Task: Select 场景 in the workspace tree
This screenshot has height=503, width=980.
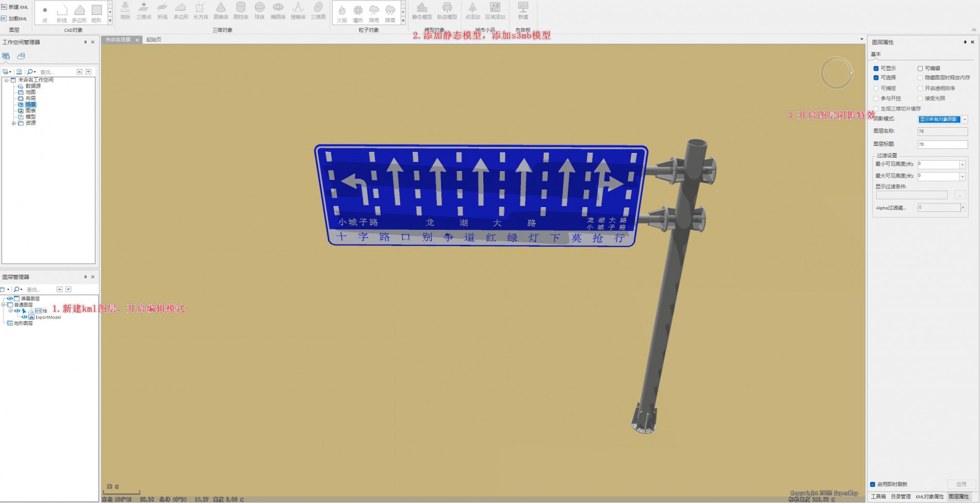Action: tap(30, 105)
